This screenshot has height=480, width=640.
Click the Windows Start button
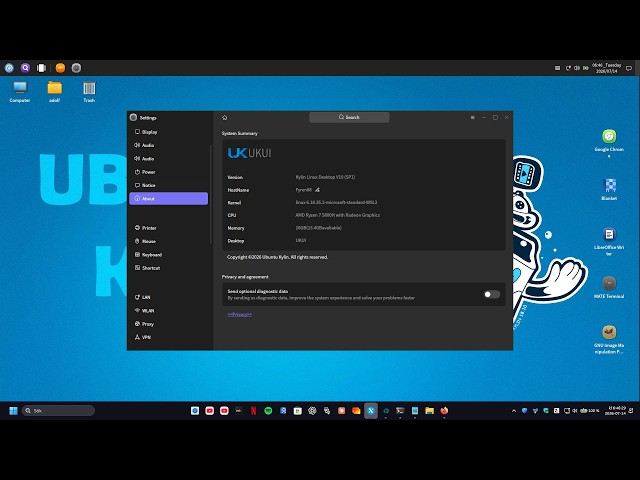coord(13,411)
